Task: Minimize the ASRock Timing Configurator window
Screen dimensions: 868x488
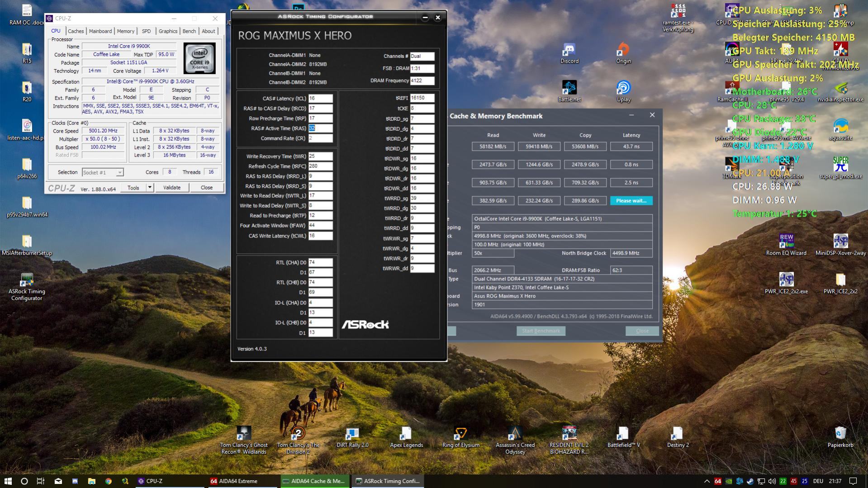Action: coord(425,18)
